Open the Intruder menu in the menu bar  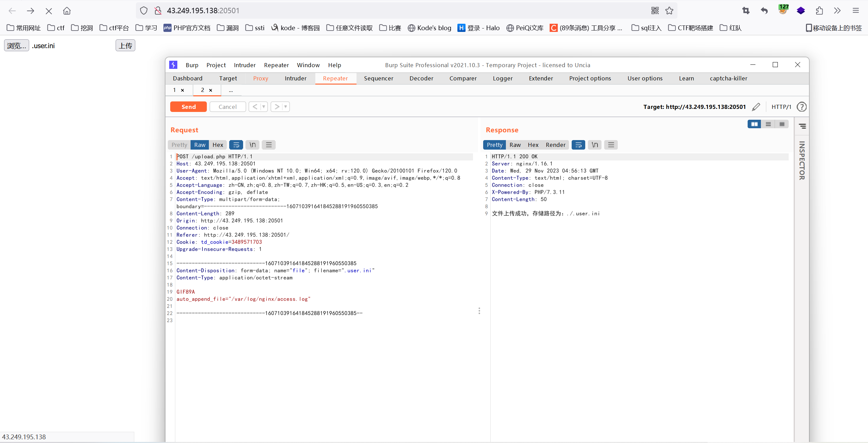pyautogui.click(x=244, y=65)
